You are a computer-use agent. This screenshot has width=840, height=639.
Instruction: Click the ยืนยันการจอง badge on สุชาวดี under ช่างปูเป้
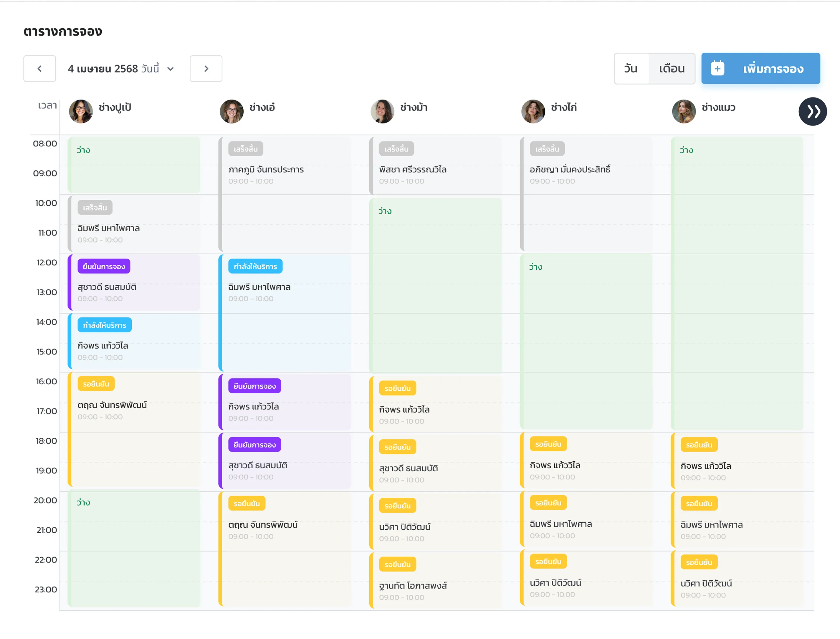click(104, 266)
